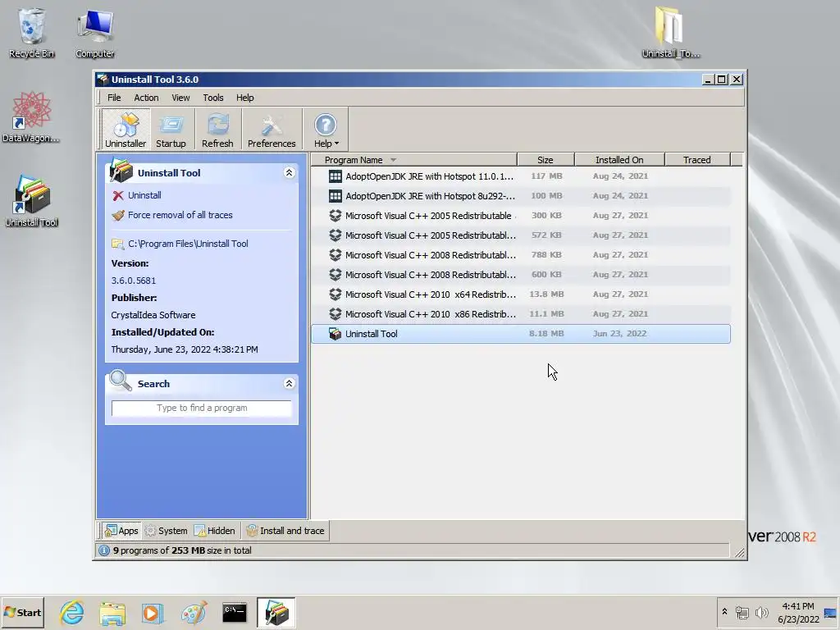Switch to the System tab
This screenshot has height=630, width=840.
166,531
